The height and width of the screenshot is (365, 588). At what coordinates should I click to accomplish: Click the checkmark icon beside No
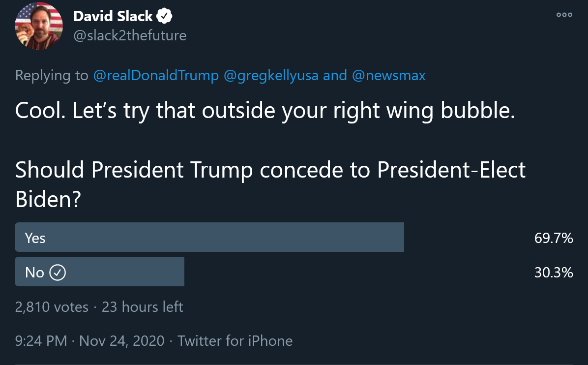coord(58,273)
